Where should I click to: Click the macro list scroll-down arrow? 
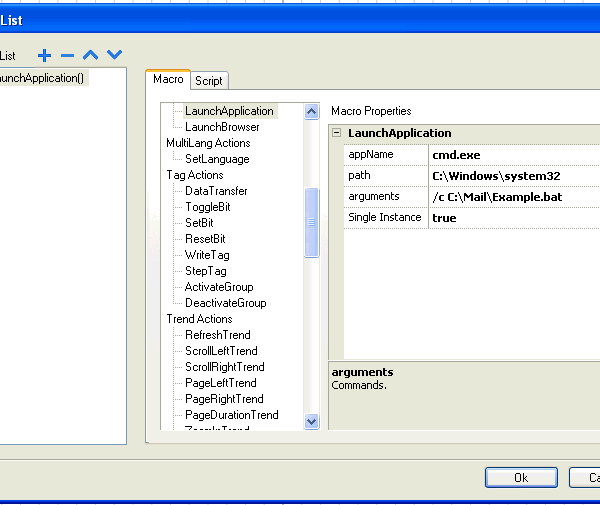click(312, 421)
